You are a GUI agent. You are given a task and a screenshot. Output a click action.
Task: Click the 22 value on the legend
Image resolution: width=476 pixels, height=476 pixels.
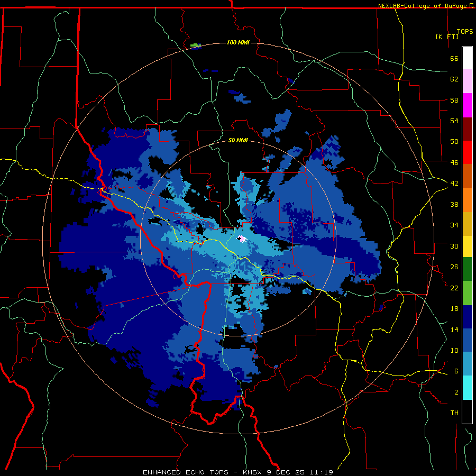[454, 288]
